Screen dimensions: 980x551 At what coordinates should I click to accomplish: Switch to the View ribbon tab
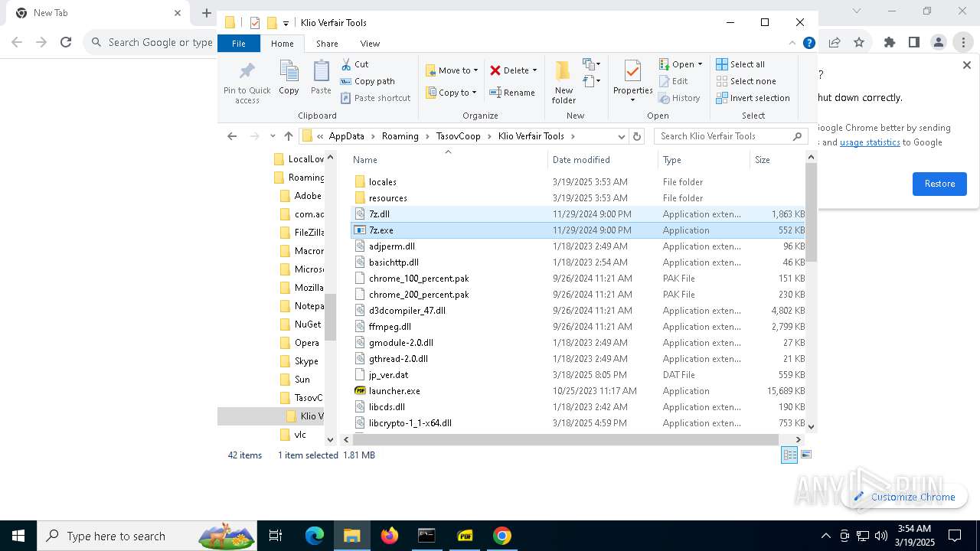point(370,44)
